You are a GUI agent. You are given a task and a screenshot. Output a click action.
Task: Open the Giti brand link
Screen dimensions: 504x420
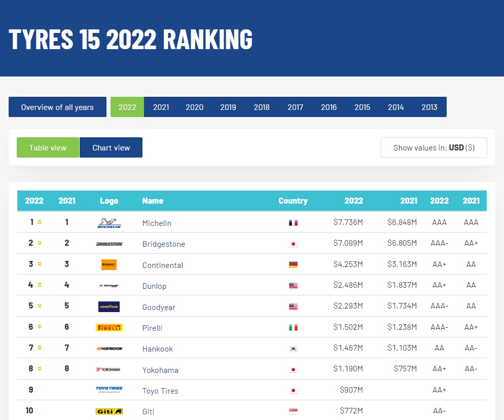148,412
